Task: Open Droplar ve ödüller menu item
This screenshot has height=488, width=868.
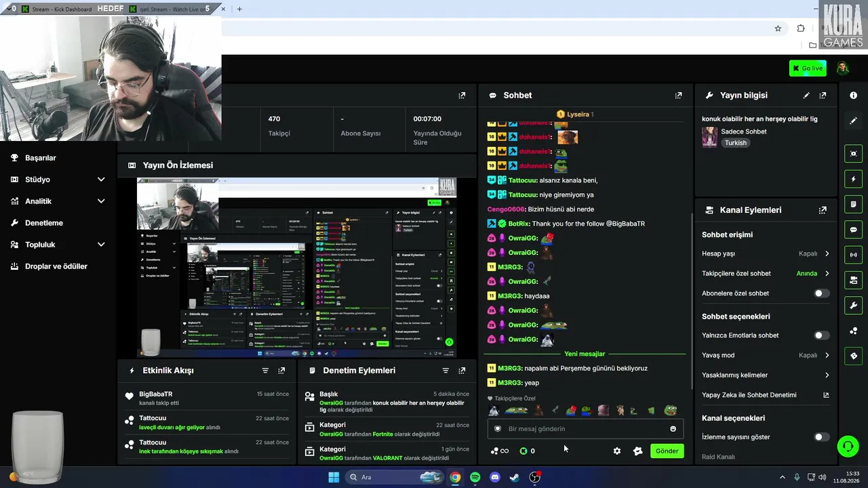Action: (58, 266)
